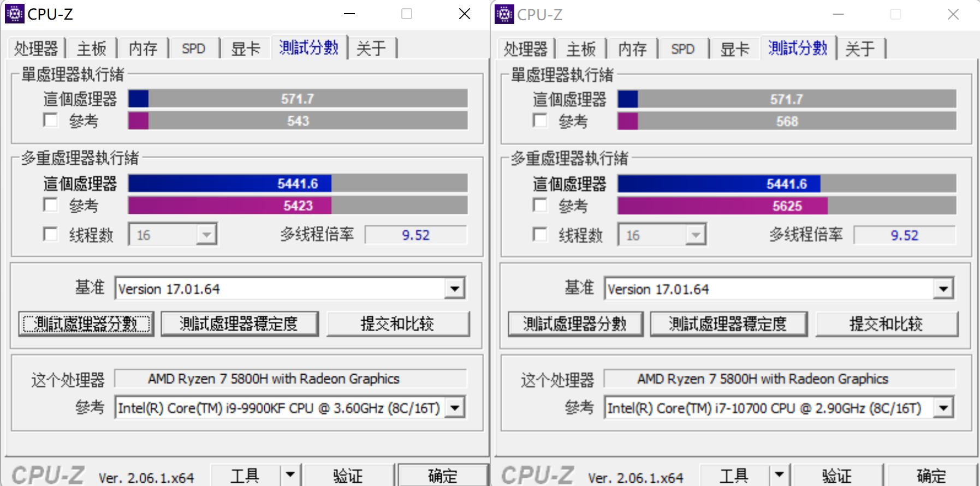Screen dimensions: 980x486
Task: Open i7-10700 reference processor dropdown
Action: coord(943,408)
